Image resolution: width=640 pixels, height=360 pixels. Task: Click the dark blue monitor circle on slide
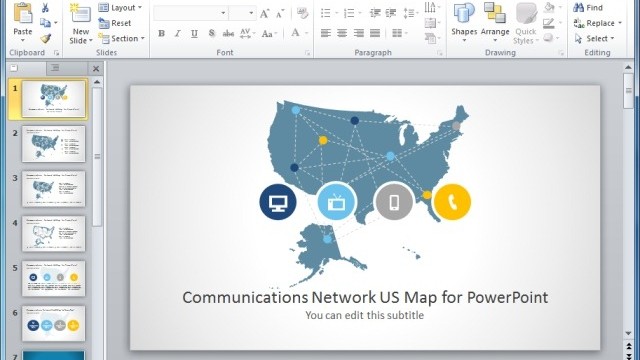[278, 202]
